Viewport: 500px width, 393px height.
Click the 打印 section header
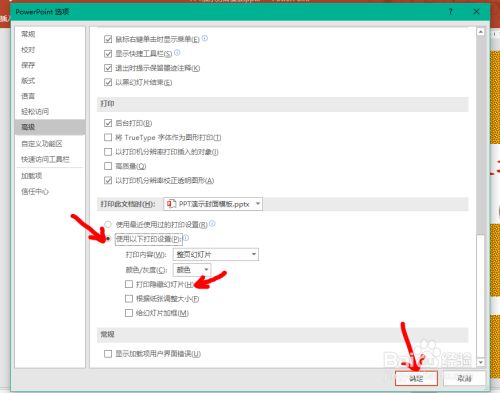283,104
